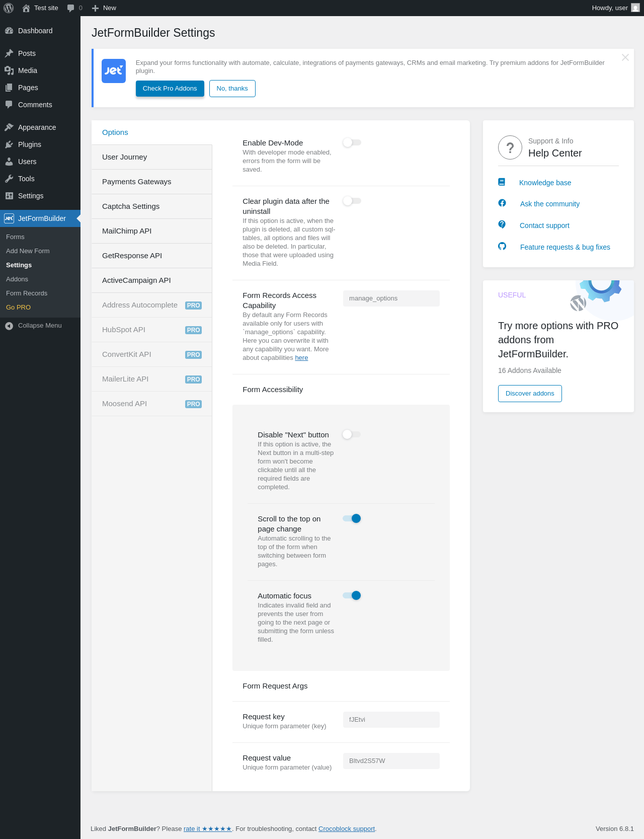Viewport: 644px width, 839px height.
Task: Open the Options settings tab
Action: tap(152, 132)
